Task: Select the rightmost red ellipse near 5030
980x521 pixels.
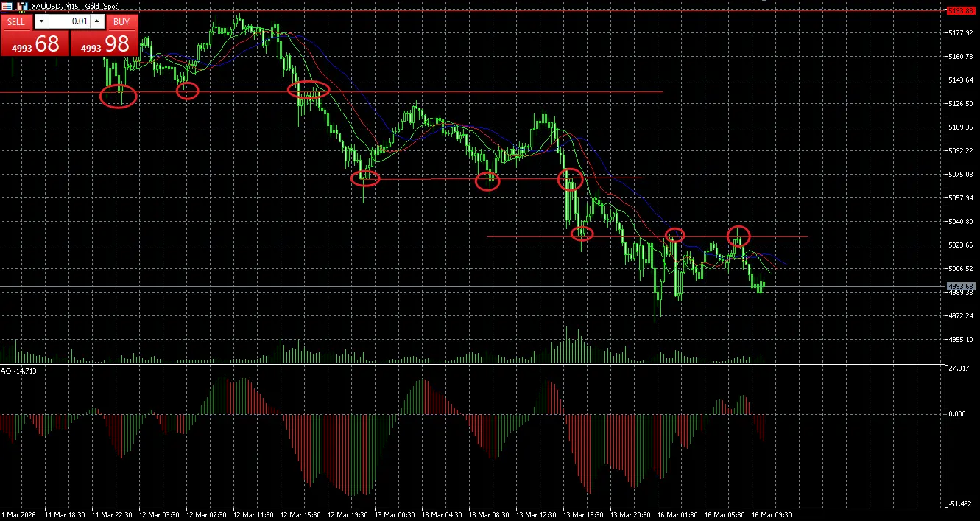Action: coord(738,236)
